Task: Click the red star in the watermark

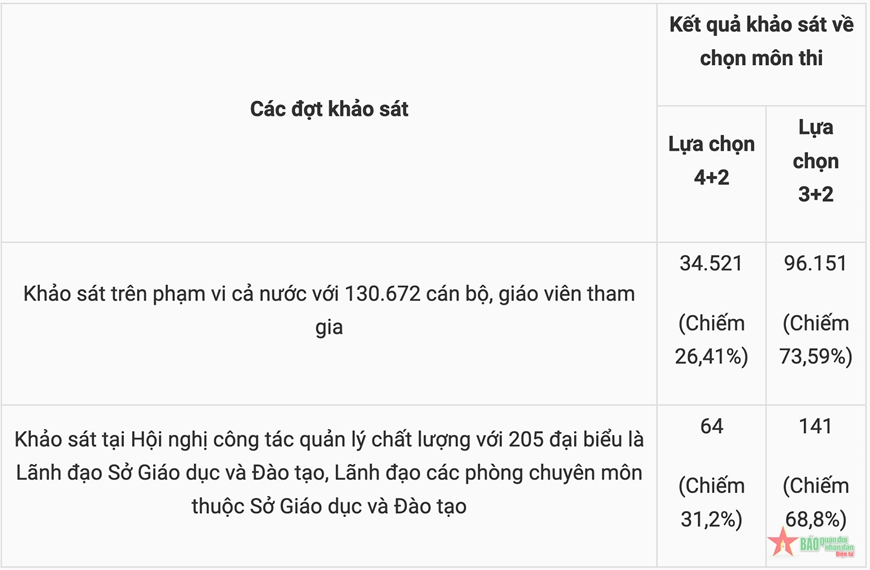Action: [782, 542]
